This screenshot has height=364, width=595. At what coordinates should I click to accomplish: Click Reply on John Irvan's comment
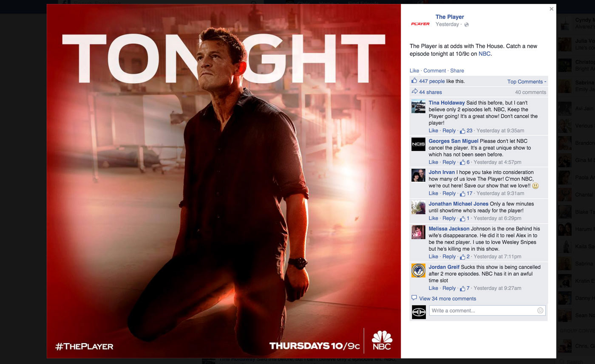[x=449, y=194]
